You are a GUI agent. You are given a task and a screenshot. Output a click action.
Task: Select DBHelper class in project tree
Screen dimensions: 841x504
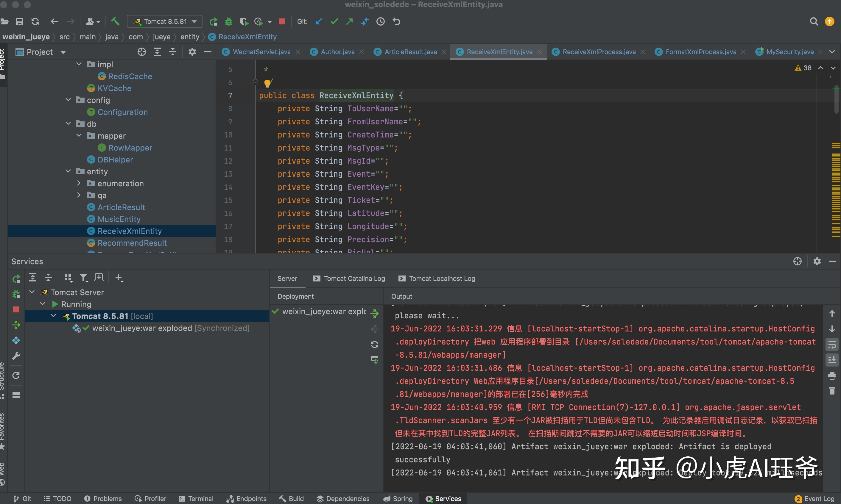115,160
